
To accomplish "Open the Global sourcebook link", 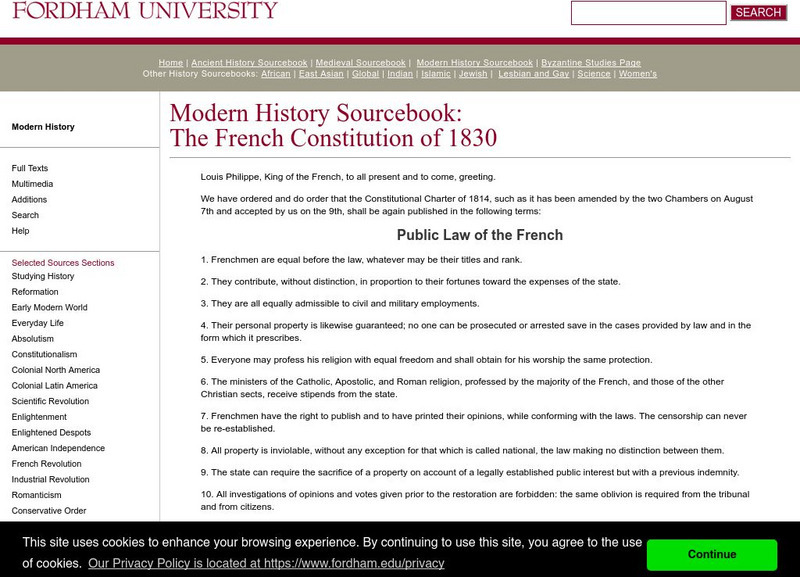I will pos(365,74).
